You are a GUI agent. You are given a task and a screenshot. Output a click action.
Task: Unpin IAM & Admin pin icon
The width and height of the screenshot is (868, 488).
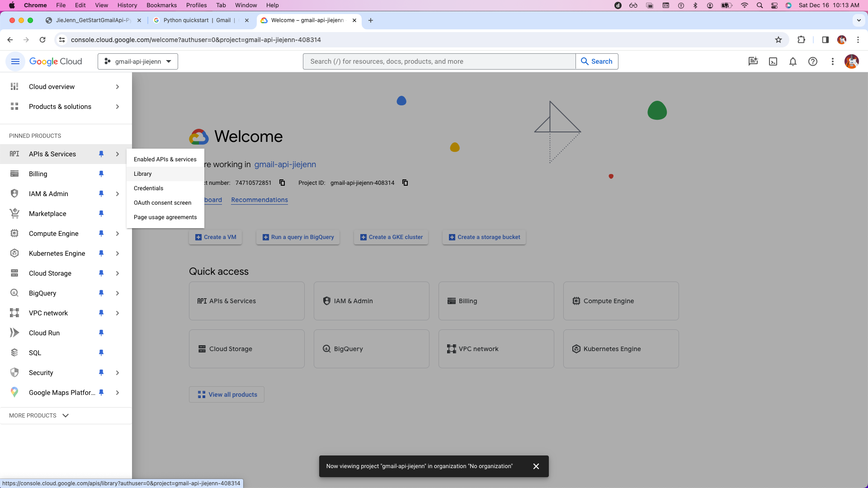[101, 194]
